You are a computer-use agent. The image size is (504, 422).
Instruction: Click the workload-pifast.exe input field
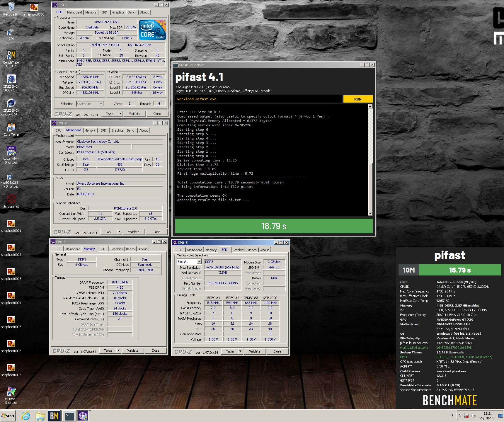(259, 99)
